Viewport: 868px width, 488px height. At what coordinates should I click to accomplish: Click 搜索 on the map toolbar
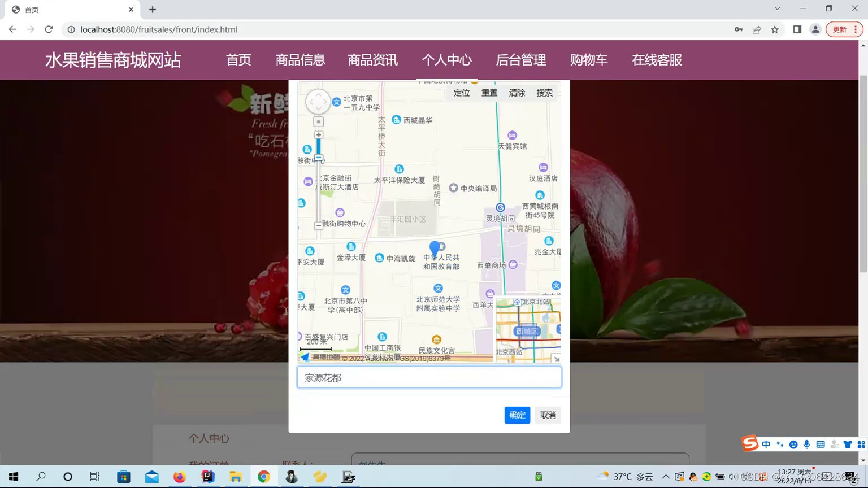tap(545, 93)
